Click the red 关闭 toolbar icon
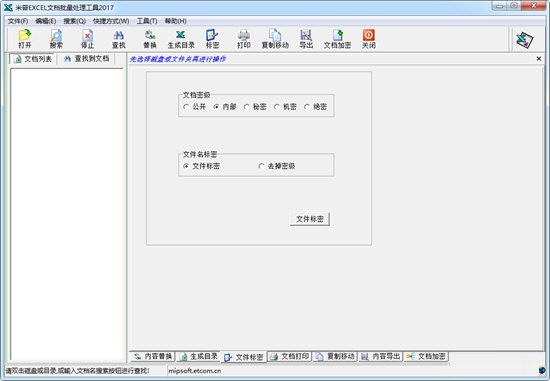Screen dimensions: 550x381 pyautogui.click(x=369, y=39)
